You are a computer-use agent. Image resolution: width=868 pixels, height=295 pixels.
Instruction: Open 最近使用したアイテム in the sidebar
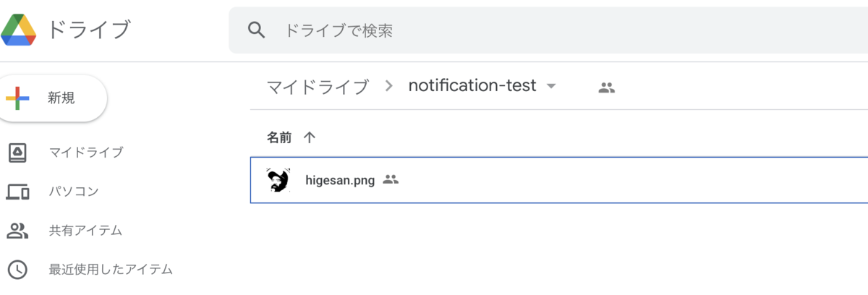click(111, 270)
